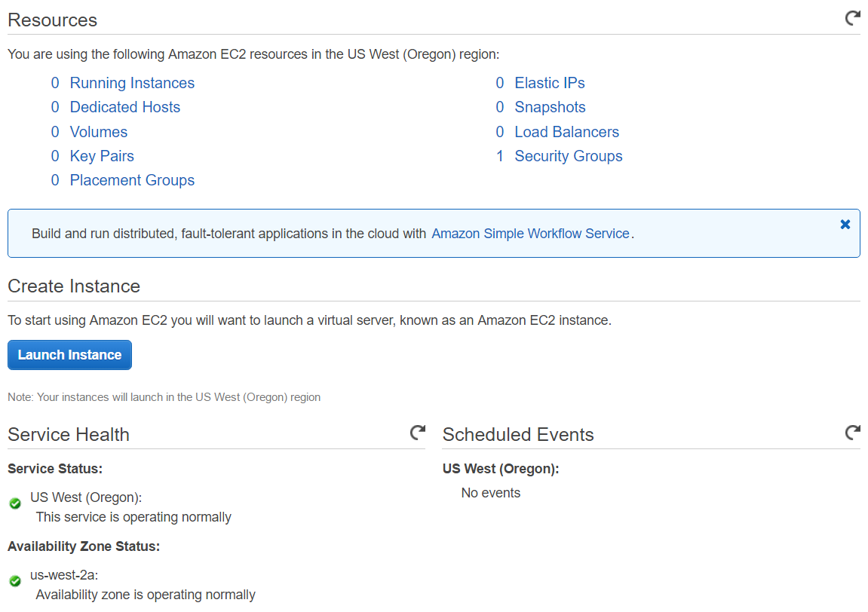868x612 pixels.
Task: Click the Scheduled Events heading
Action: [x=518, y=434]
